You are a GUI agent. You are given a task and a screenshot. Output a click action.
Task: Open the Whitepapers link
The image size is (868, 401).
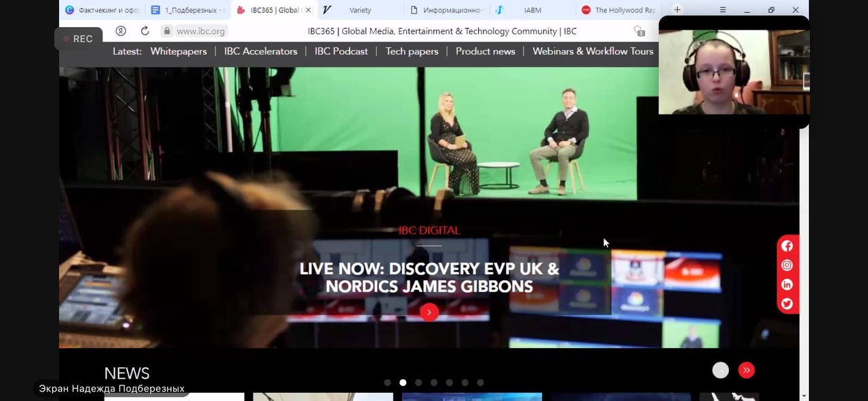click(178, 51)
